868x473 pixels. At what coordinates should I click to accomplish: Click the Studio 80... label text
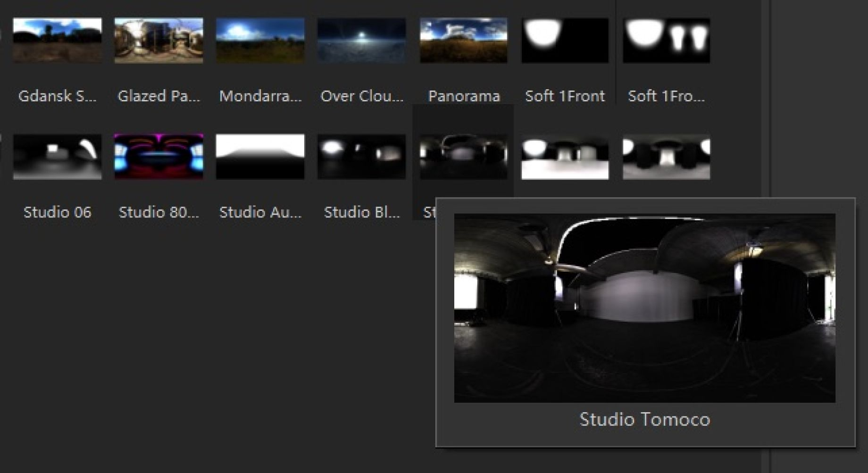[159, 212]
